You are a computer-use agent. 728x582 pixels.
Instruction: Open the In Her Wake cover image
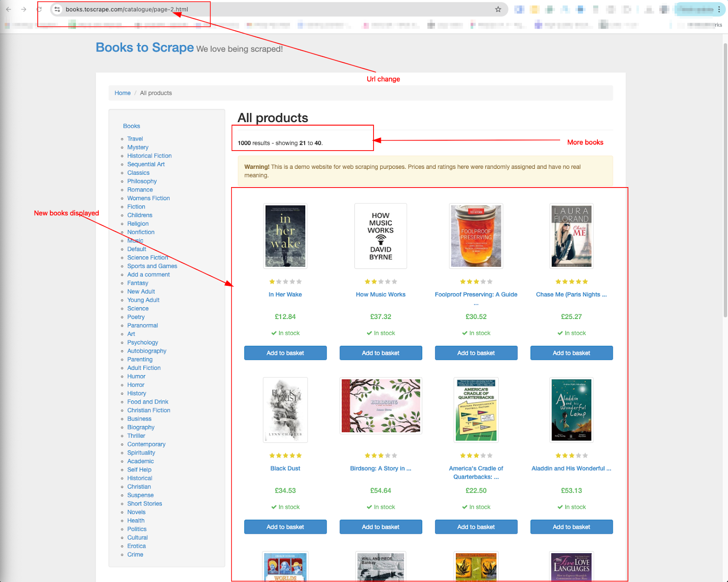coord(285,236)
